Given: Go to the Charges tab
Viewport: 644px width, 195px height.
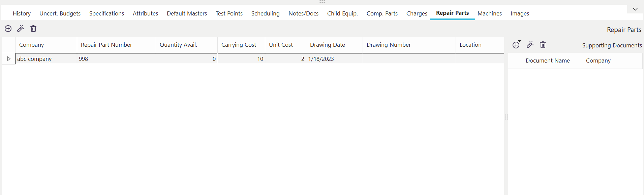Looking at the screenshot, I should pos(417,13).
